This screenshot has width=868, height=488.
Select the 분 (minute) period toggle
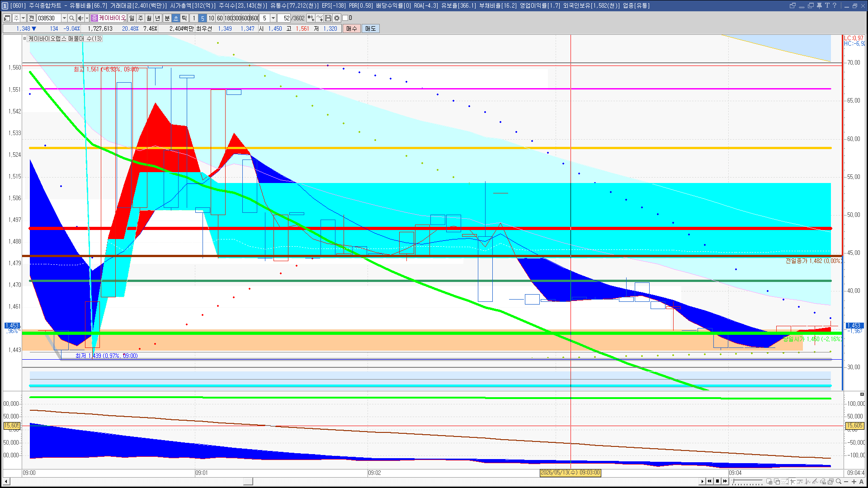click(167, 18)
